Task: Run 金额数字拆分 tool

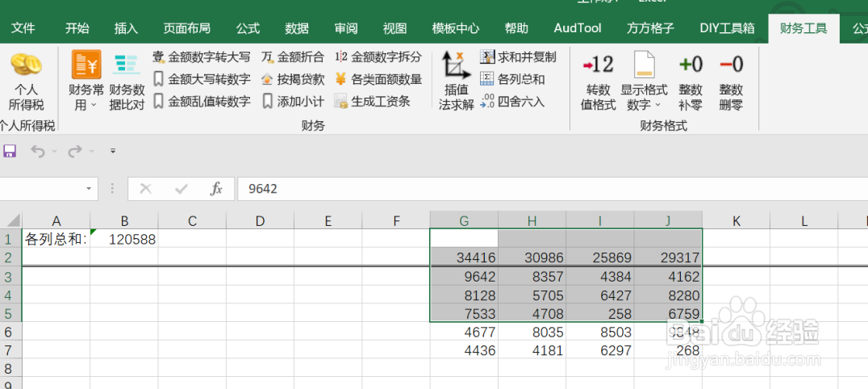Action: pyautogui.click(x=378, y=57)
